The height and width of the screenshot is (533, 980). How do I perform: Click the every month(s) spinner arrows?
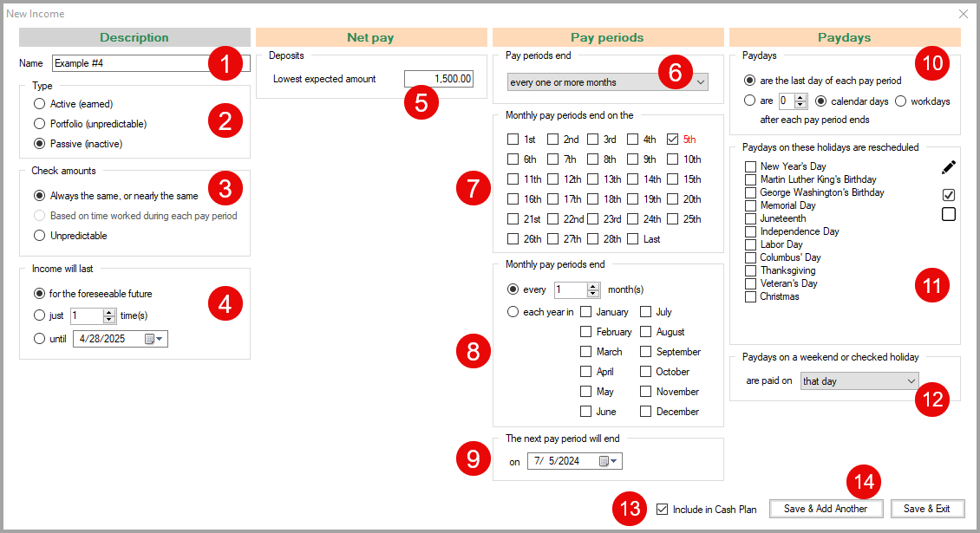tap(593, 290)
